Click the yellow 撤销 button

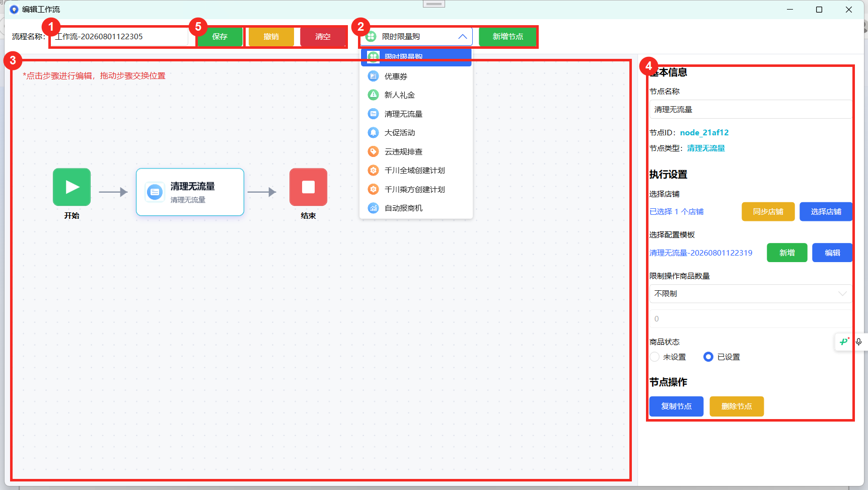coord(271,36)
